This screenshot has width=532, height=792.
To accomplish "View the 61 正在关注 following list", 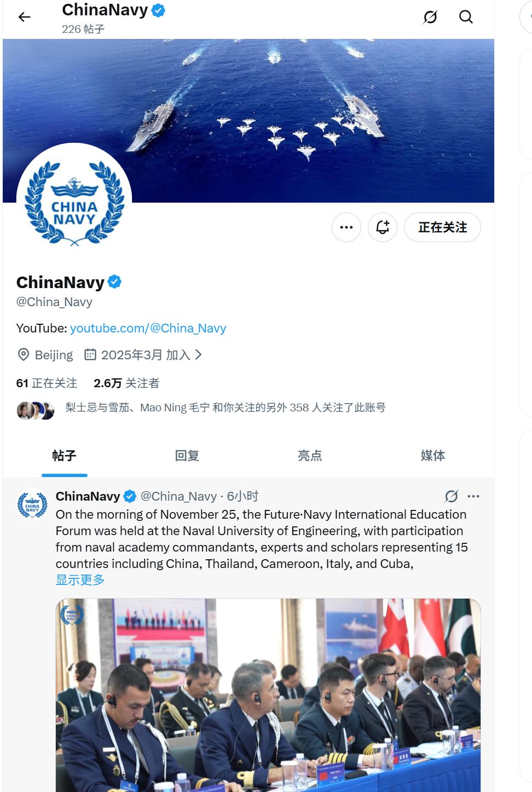I will click(x=47, y=383).
